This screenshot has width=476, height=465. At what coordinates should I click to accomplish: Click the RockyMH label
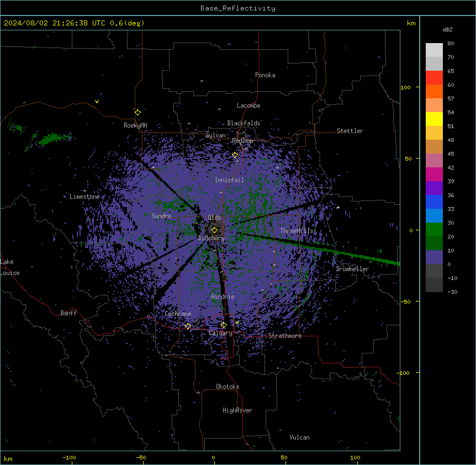(x=135, y=125)
